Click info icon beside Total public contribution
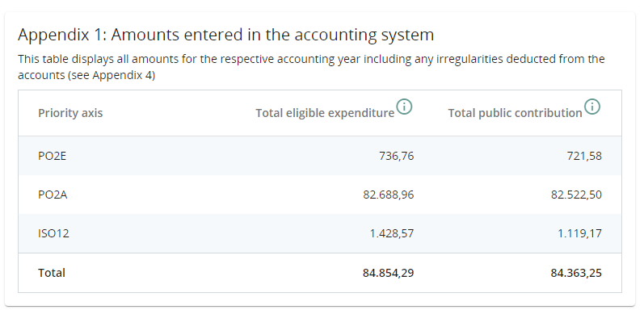644x314 pixels. (592, 107)
